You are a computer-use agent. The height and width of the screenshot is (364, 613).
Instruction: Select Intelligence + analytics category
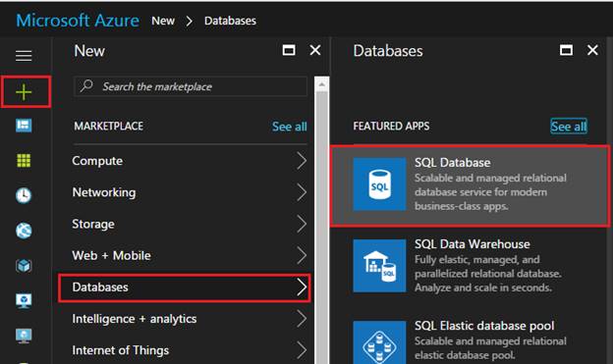tap(134, 319)
